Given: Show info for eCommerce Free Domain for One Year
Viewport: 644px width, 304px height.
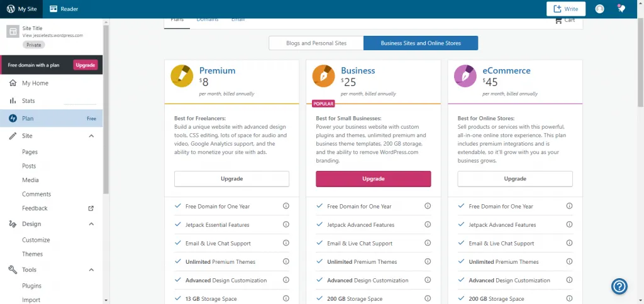Looking at the screenshot, I should coord(569,206).
